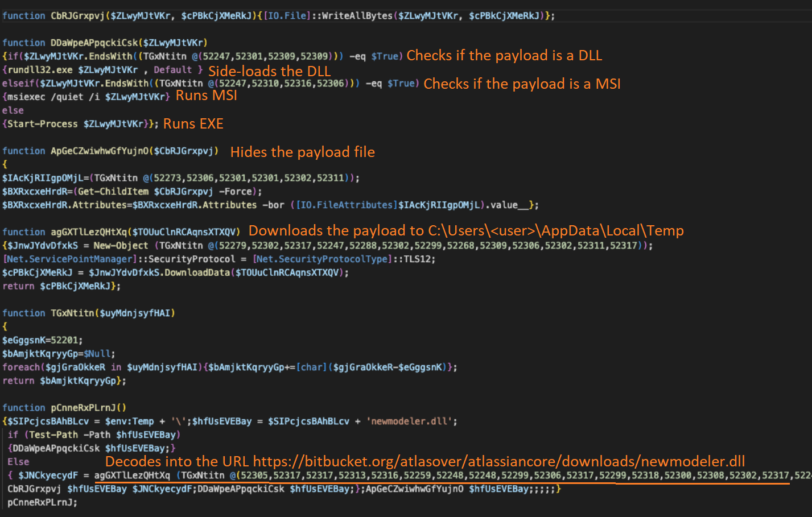Click the line "$bAmjktKqryyGp=$Null;"
812x517 pixels.
[x=59, y=354]
